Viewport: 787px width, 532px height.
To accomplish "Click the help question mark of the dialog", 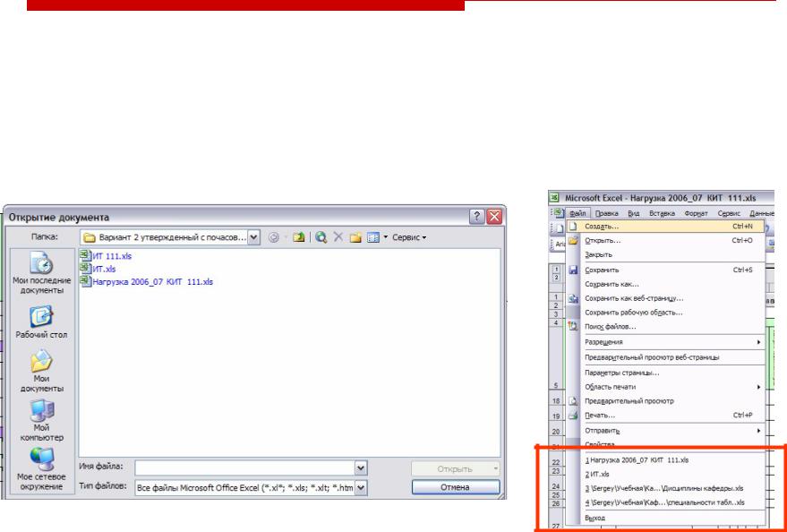I will click(x=477, y=217).
